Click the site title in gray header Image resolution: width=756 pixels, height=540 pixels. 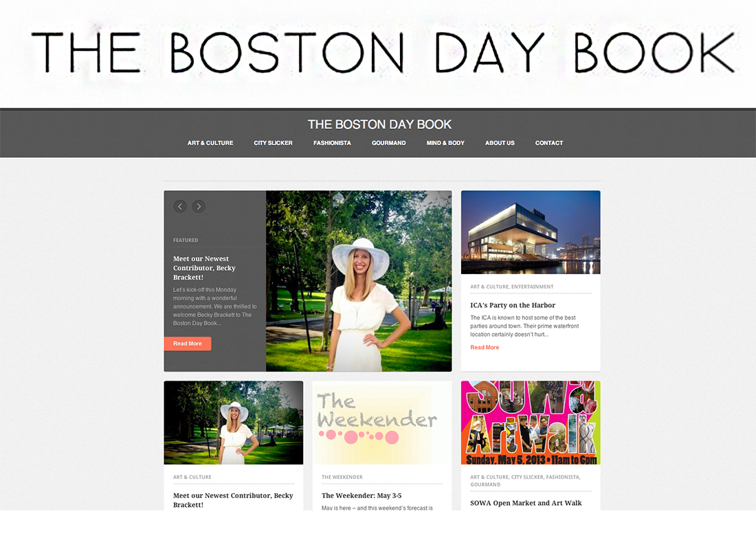[379, 124]
